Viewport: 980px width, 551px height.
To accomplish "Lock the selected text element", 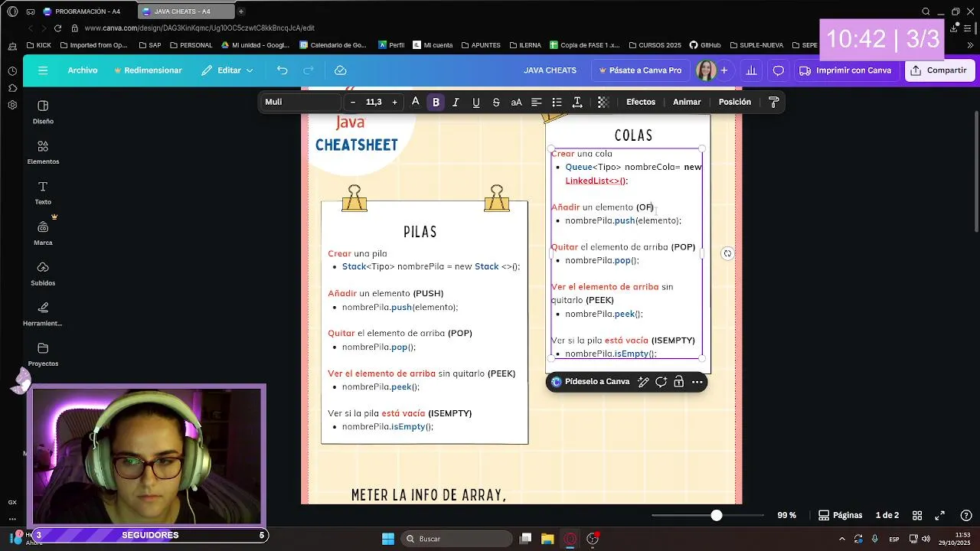I will pos(678,382).
